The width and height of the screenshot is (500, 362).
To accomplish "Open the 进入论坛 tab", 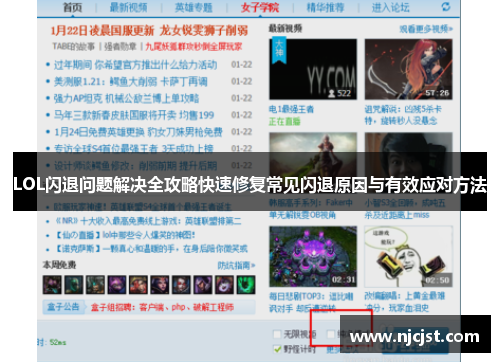I will click(x=390, y=7).
